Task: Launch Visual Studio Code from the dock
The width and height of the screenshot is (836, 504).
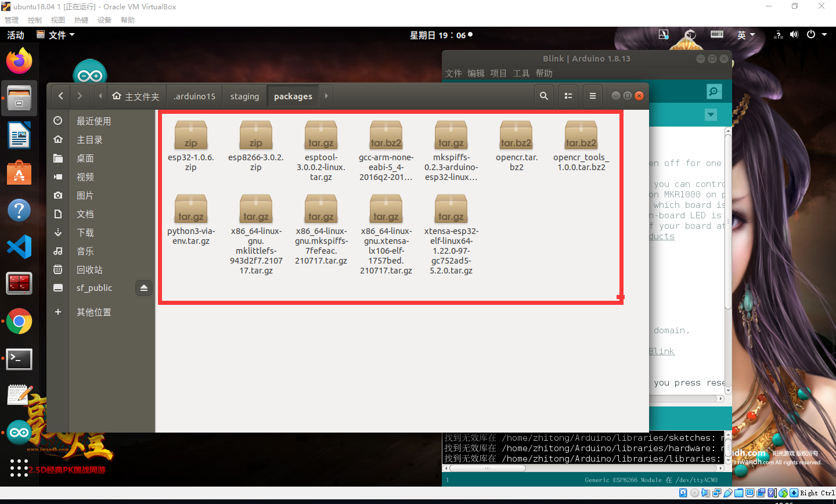Action: (x=19, y=247)
